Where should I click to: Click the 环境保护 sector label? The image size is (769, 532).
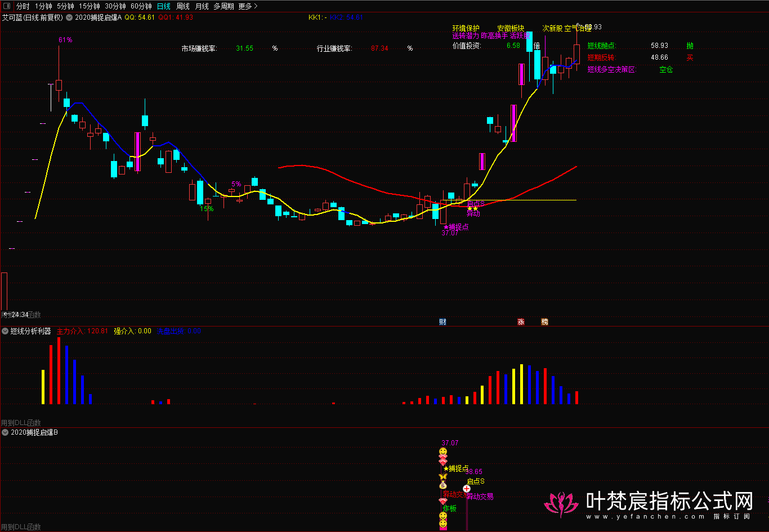coord(466,28)
